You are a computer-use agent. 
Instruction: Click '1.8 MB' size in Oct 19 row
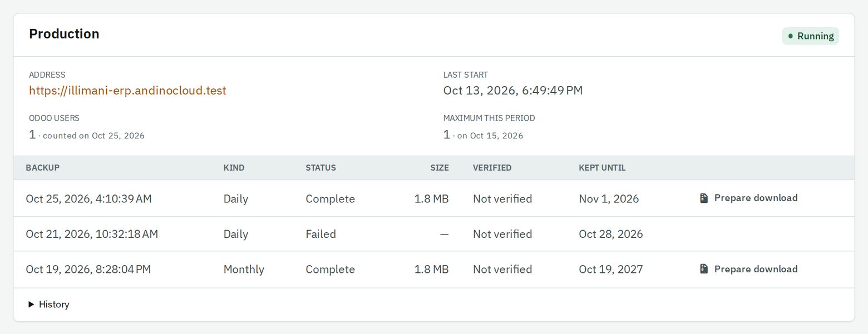(x=431, y=270)
